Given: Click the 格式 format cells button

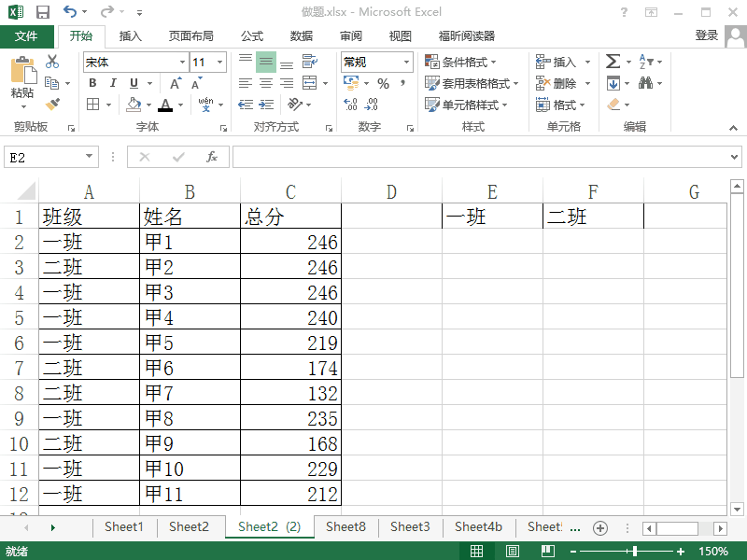Looking at the screenshot, I should tap(560, 105).
